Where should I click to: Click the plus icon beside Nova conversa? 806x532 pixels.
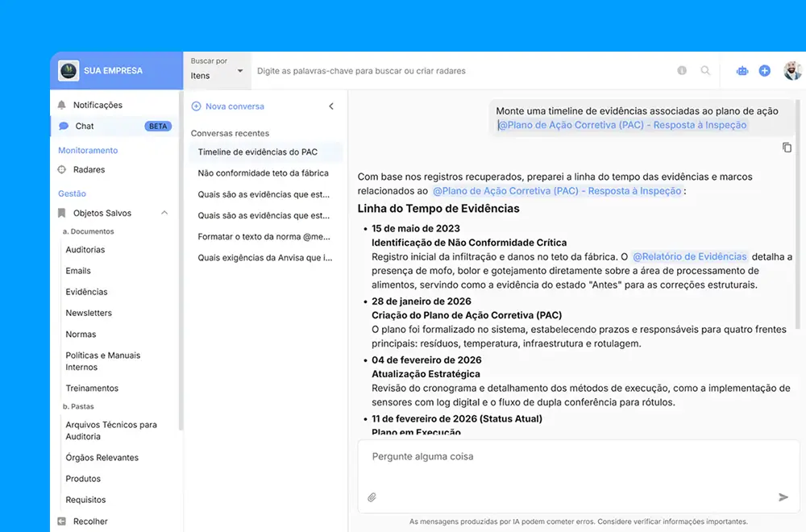(196, 106)
